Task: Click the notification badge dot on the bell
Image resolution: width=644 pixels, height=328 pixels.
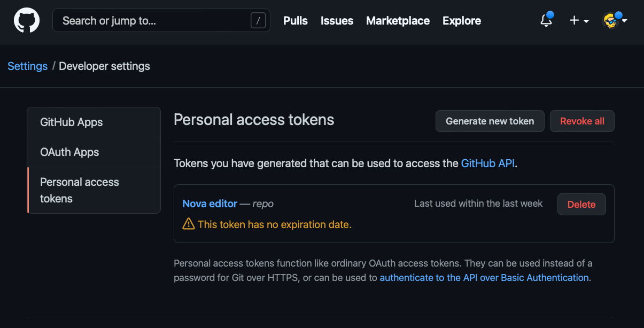Action: click(551, 15)
